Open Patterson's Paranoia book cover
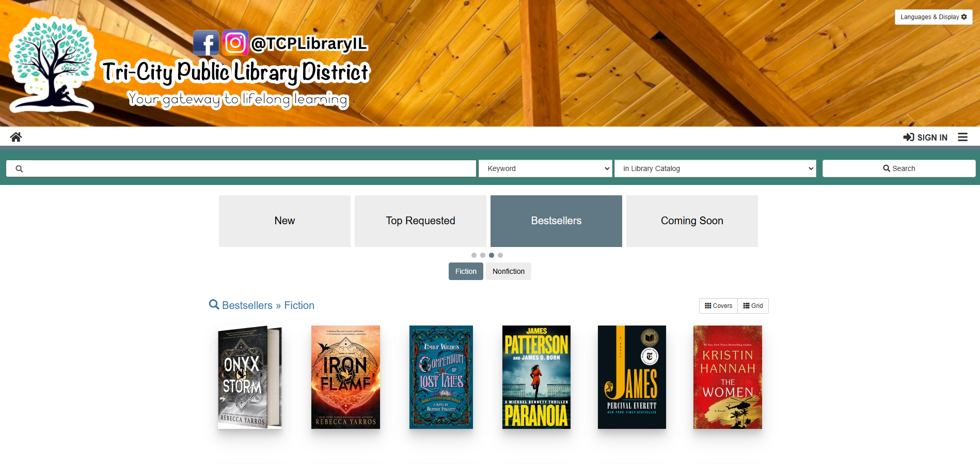Screen dimensions: 980x464 tap(536, 377)
